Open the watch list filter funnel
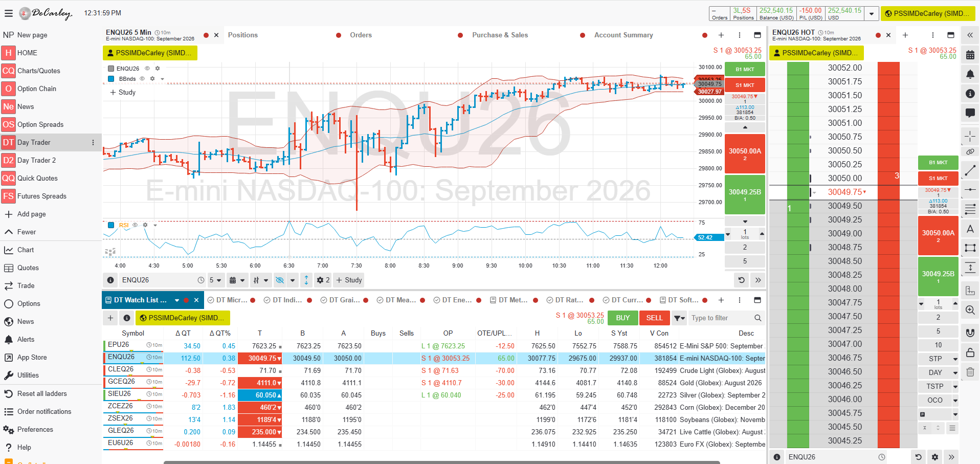 (679, 318)
